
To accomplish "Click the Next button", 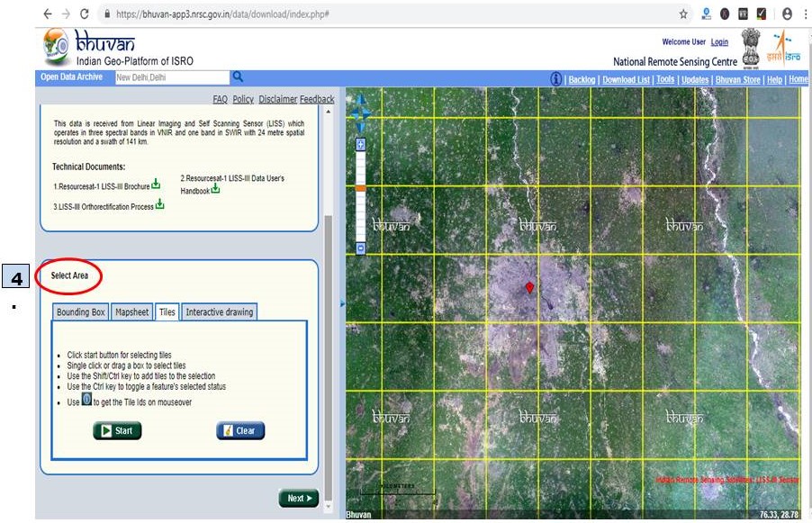I will (299, 498).
